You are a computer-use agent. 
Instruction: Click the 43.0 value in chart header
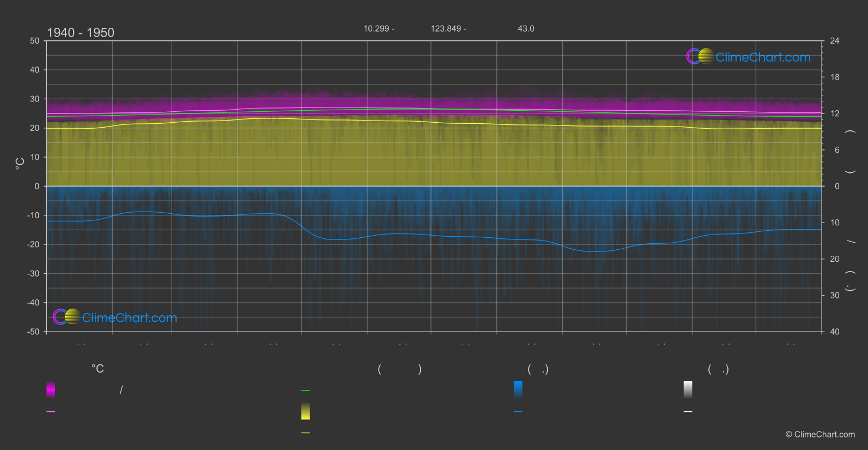point(526,28)
